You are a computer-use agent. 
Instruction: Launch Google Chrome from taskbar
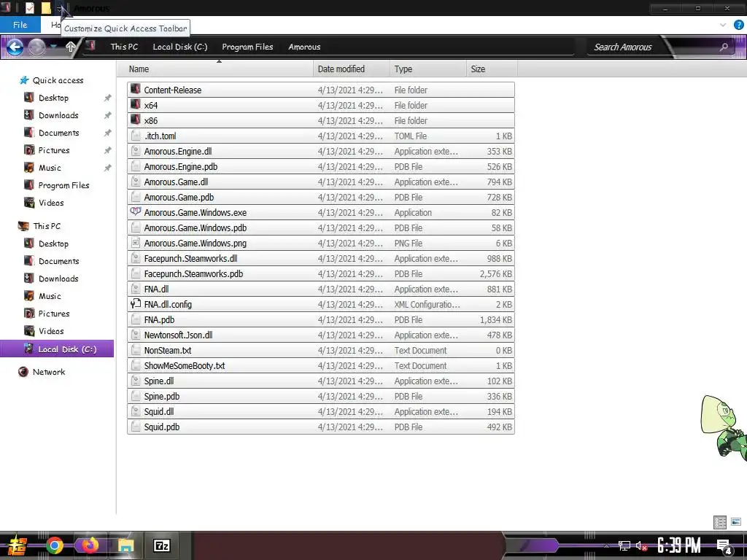pos(54,545)
